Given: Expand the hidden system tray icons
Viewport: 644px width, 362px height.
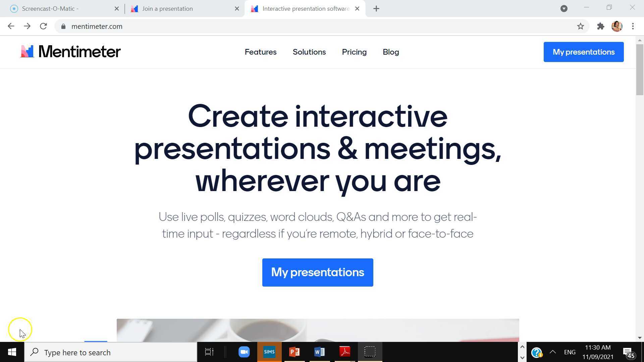Looking at the screenshot, I should point(553,352).
